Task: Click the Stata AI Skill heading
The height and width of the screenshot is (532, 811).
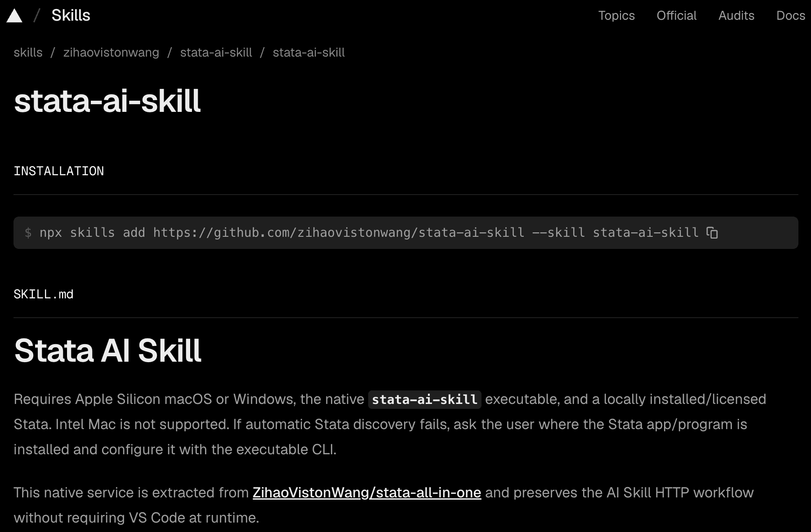Action: pos(108,350)
